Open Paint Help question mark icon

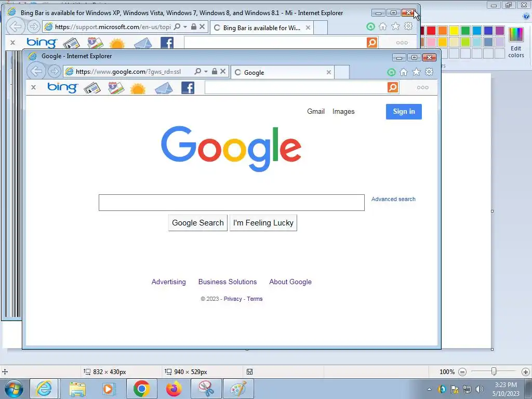point(526,16)
